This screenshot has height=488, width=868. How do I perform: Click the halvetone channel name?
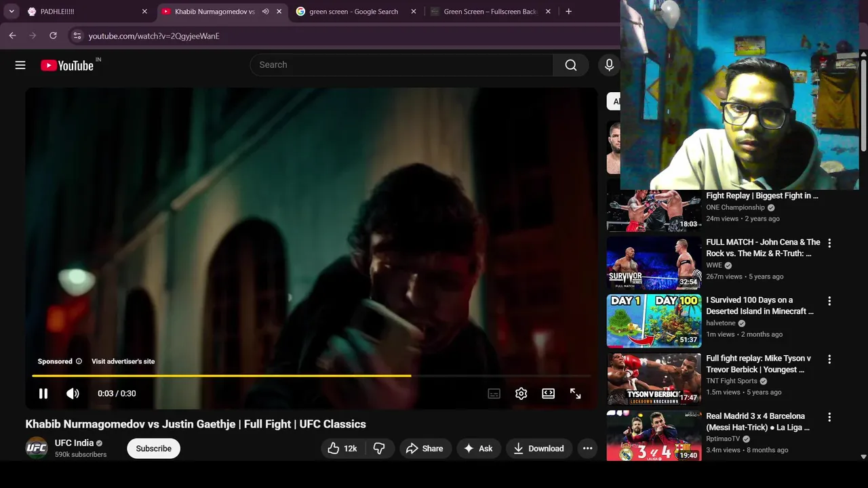(x=721, y=323)
